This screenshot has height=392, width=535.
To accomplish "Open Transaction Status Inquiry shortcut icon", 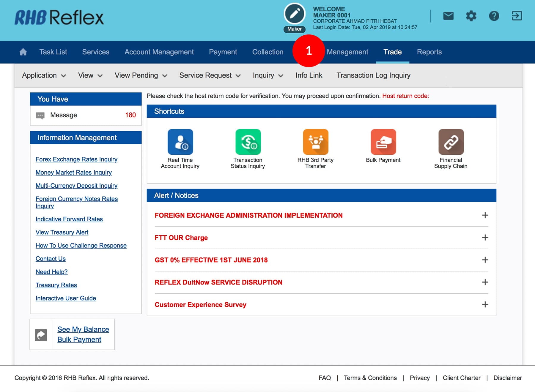I will point(248,142).
